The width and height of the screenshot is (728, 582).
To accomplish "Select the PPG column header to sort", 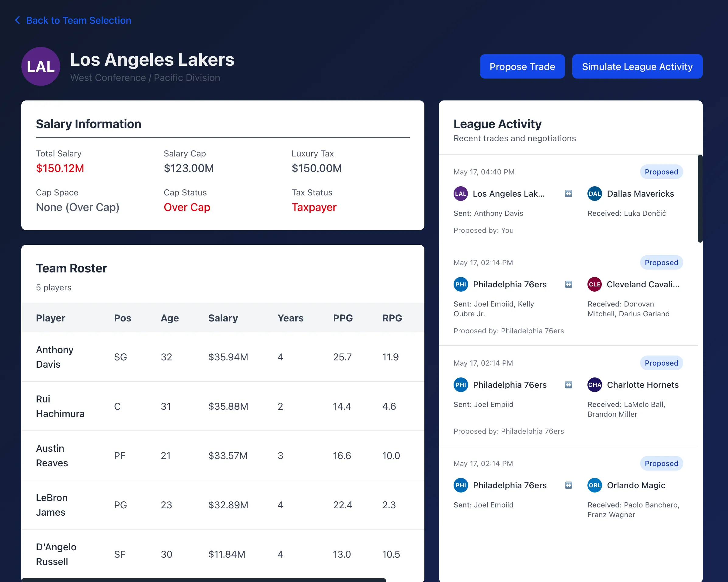I will pyautogui.click(x=343, y=318).
